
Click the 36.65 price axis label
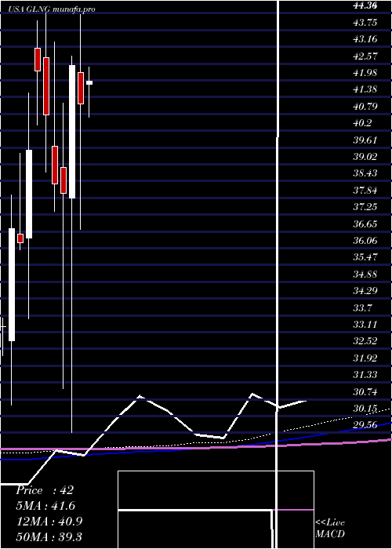(x=365, y=224)
